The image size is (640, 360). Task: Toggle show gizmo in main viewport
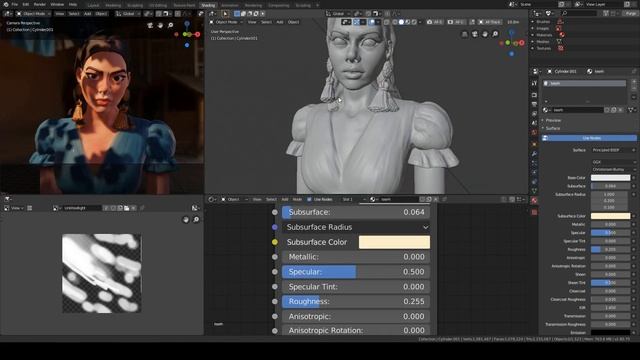coord(356,22)
